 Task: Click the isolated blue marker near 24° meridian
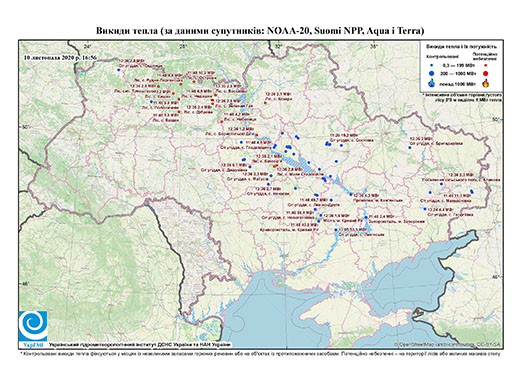point(118,70)
